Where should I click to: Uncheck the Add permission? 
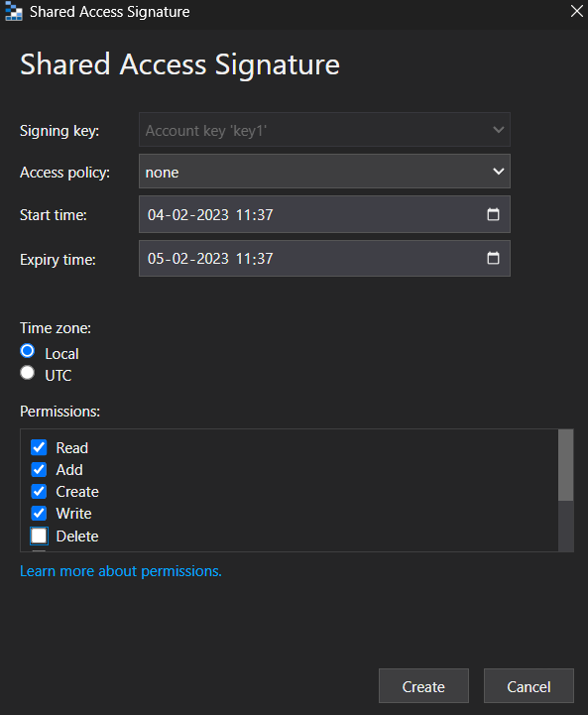39,469
